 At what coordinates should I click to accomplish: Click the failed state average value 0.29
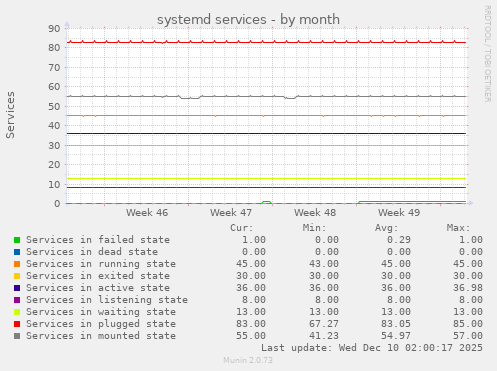click(x=399, y=240)
